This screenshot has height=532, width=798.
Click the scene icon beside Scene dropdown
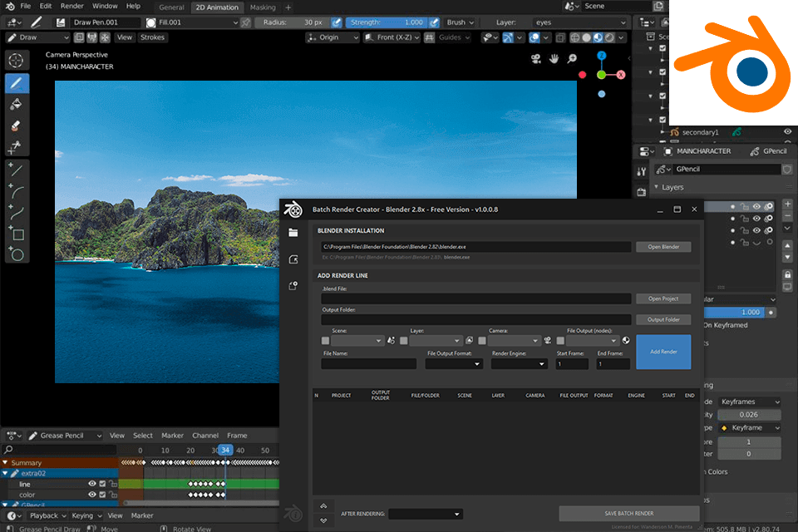click(x=391, y=341)
